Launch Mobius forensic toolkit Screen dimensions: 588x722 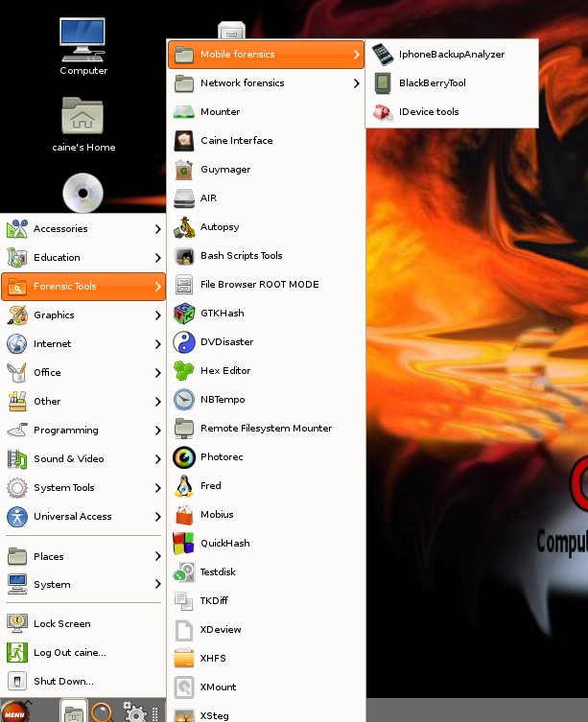pyautogui.click(x=266, y=515)
